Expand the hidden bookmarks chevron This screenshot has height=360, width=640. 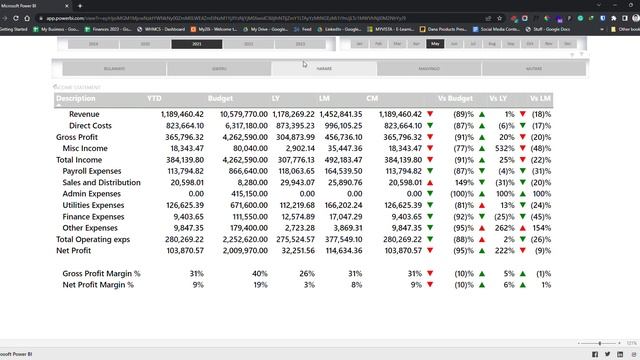[602, 29]
